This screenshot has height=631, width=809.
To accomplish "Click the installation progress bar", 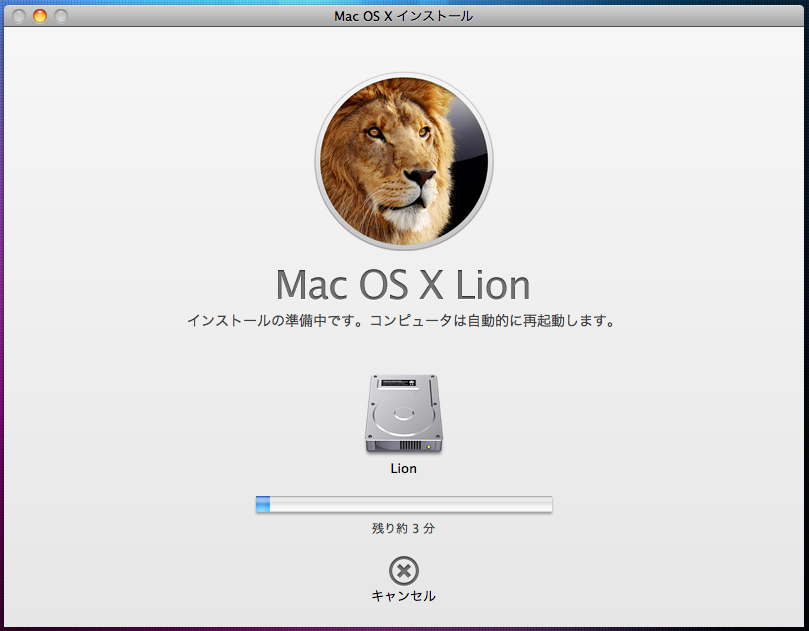I will click(403, 504).
